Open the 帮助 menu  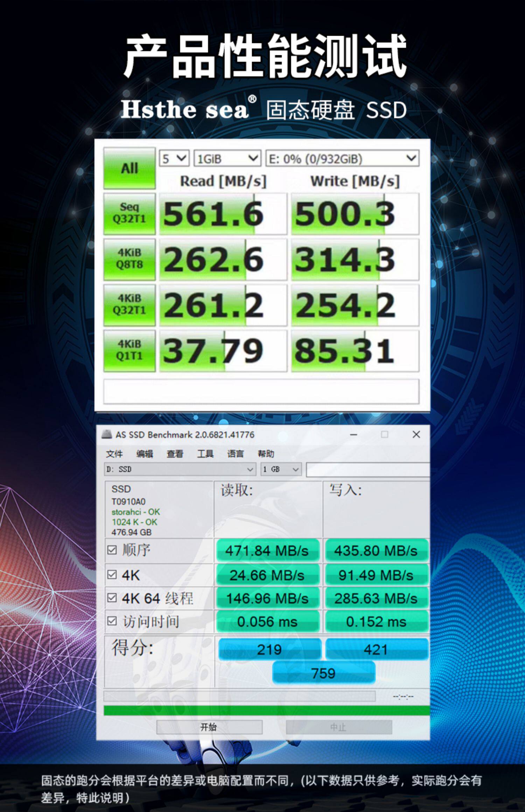click(266, 454)
